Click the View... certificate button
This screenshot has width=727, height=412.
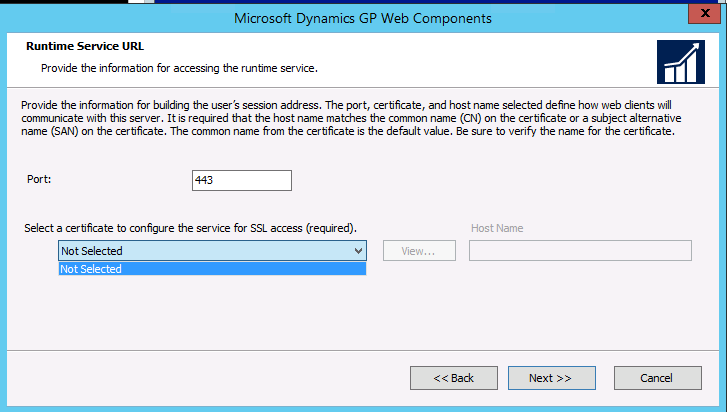(x=417, y=251)
